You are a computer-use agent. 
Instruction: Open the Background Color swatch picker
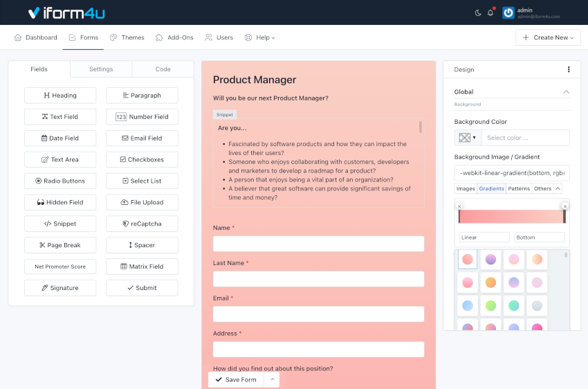click(x=466, y=138)
